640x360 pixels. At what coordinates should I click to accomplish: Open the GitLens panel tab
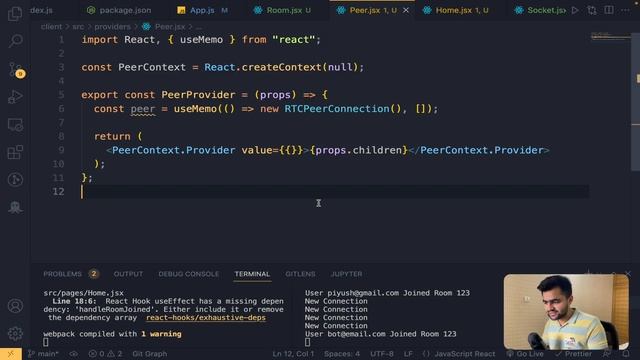click(300, 274)
